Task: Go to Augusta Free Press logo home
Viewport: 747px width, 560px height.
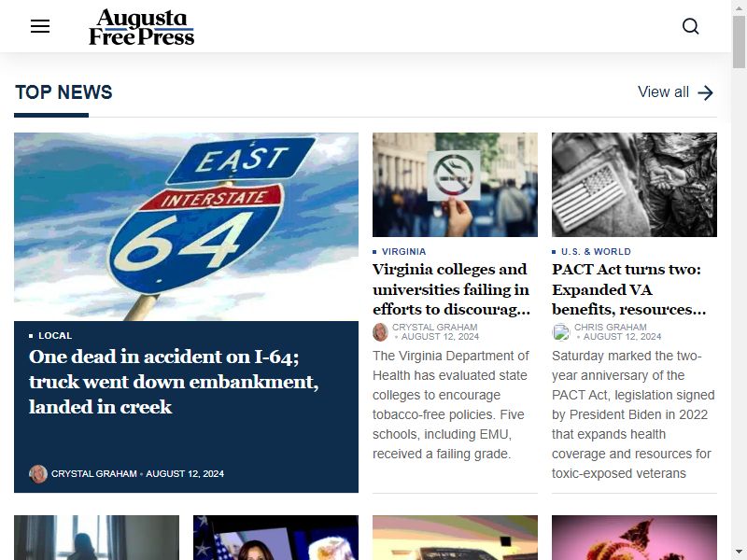Action: coord(142,27)
